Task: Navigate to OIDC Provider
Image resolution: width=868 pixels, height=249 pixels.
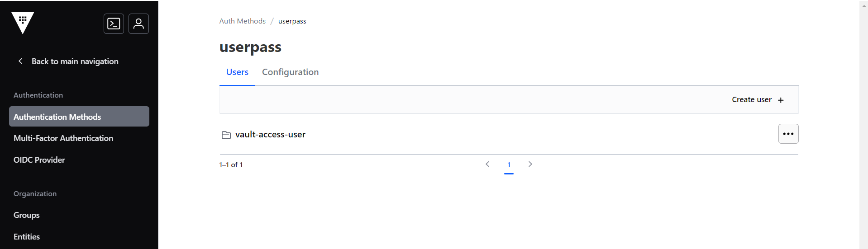Action: pyautogui.click(x=39, y=160)
